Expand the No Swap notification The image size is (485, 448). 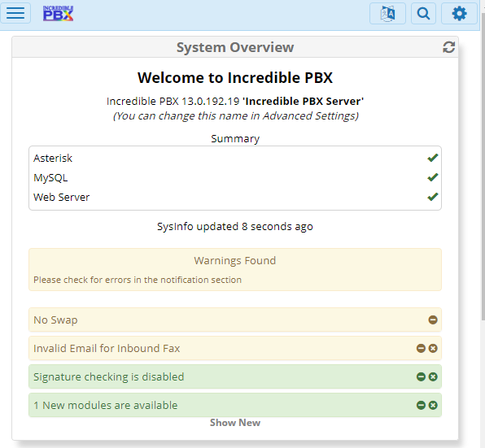[234, 320]
